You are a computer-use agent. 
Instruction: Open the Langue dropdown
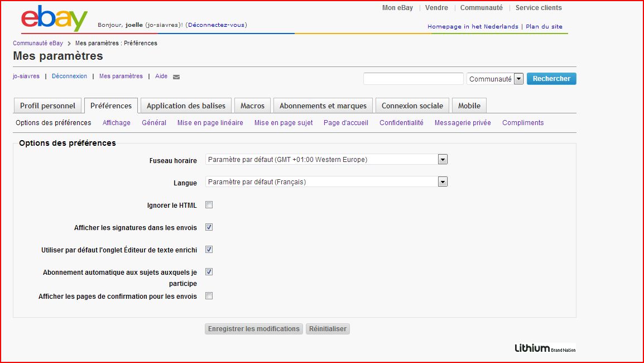click(x=443, y=182)
